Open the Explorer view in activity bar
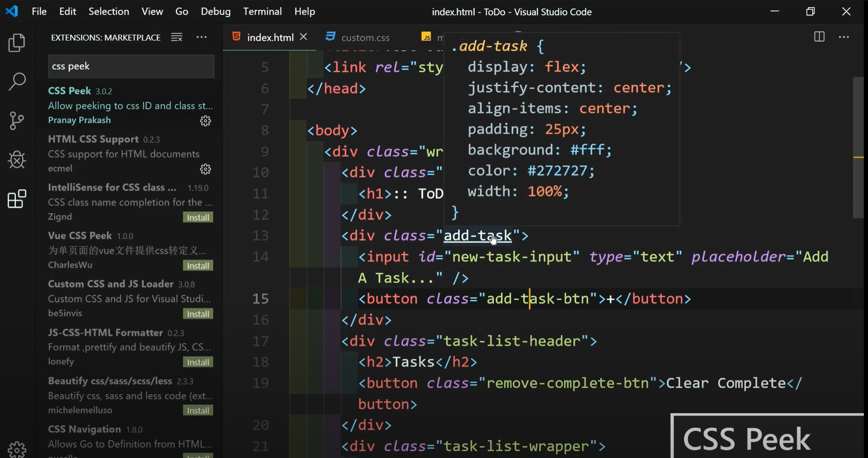Screen dimensions: 868x458 point(17,43)
